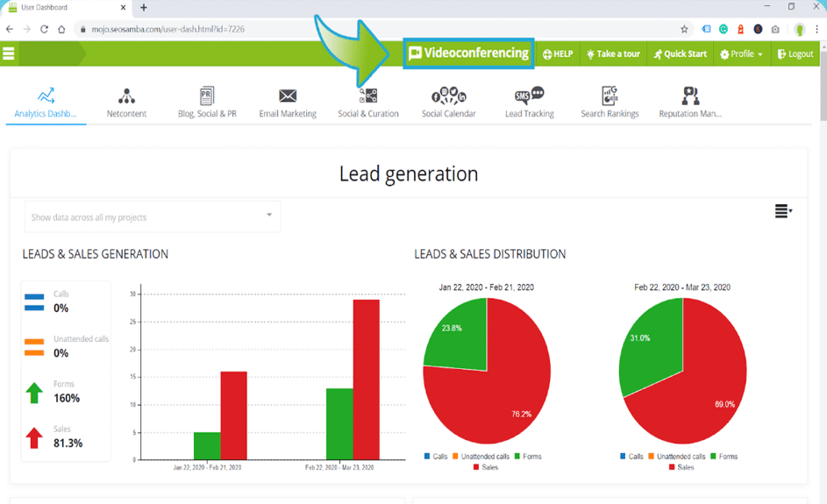Toggle Sales series in first pie legend
This screenshot has width=827, height=504.
click(x=486, y=467)
